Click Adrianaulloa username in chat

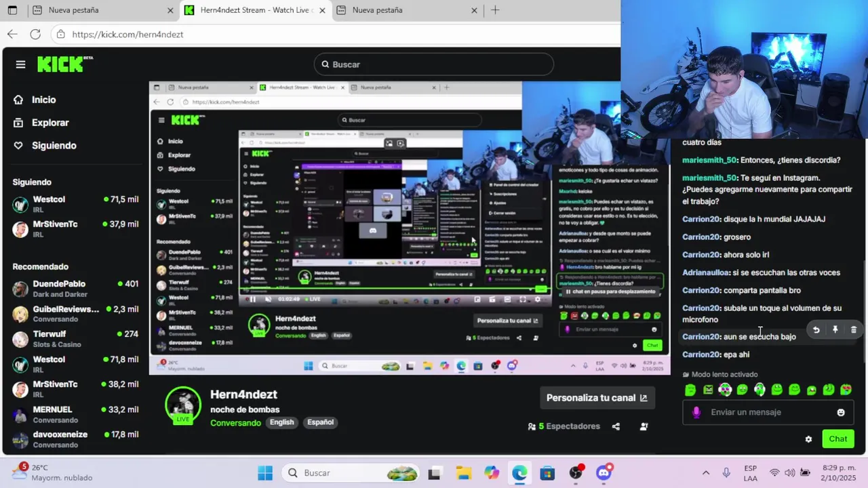(x=706, y=272)
